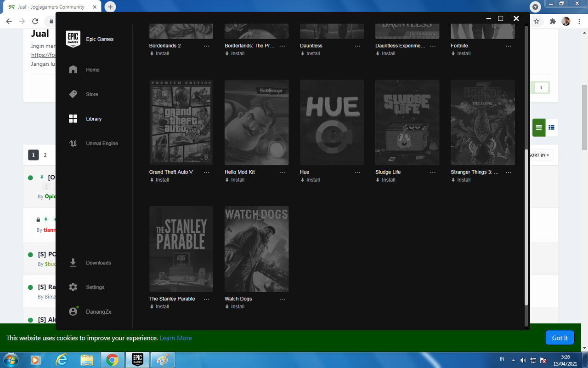Screen dimensions: 588x368
Task: Install Stranger Things 3
Action: (x=461, y=180)
